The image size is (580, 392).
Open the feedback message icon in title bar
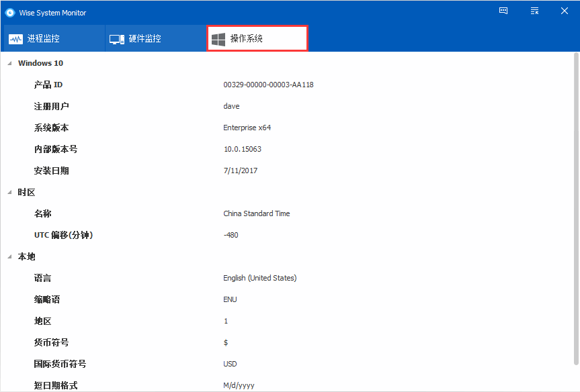[503, 11]
